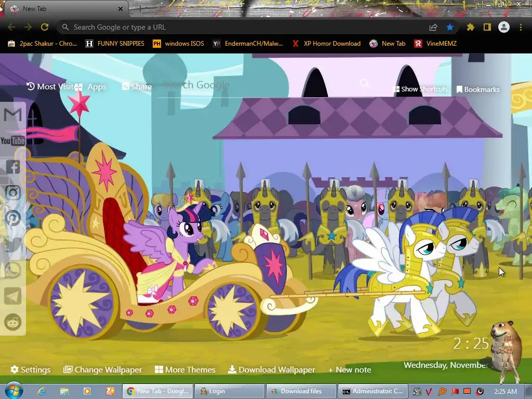
Task: Open the Chrome profile avatar
Action: coord(504,27)
